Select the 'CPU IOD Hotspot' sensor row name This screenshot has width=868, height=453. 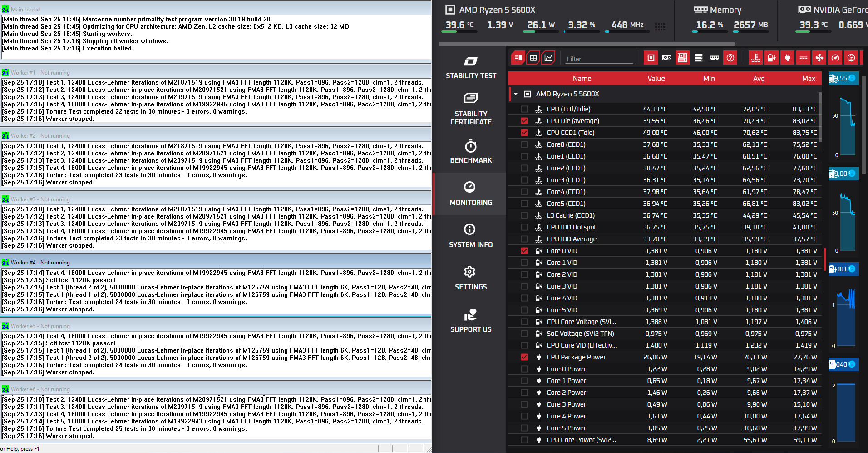click(572, 227)
